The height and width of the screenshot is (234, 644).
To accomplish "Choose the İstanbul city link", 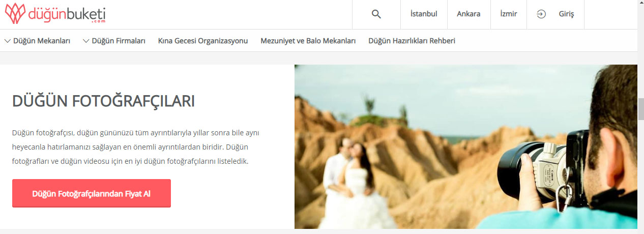I will click(x=424, y=14).
